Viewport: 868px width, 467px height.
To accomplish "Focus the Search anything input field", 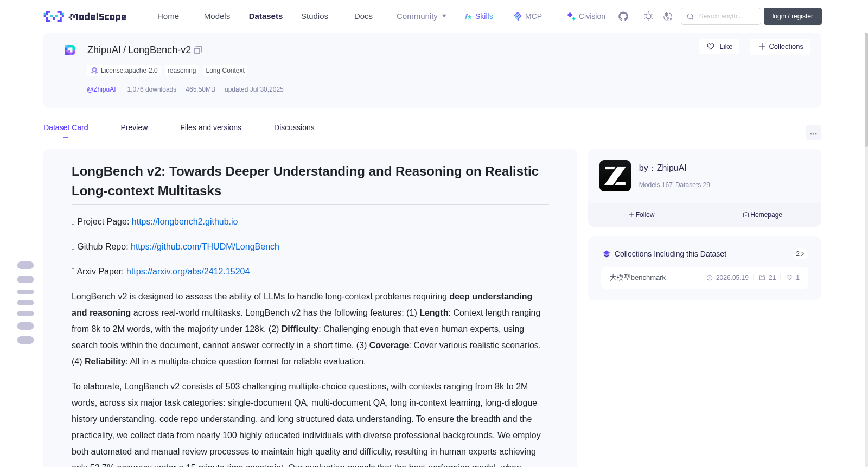I will point(721,16).
